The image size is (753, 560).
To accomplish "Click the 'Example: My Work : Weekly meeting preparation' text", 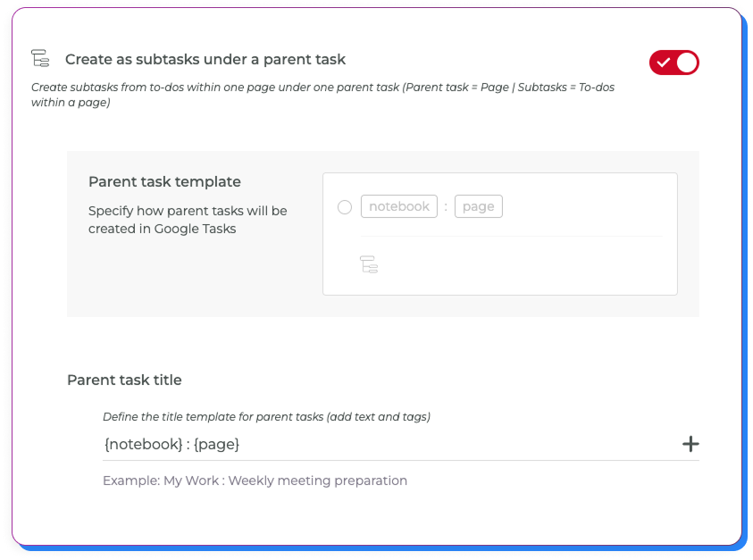I will click(x=255, y=481).
